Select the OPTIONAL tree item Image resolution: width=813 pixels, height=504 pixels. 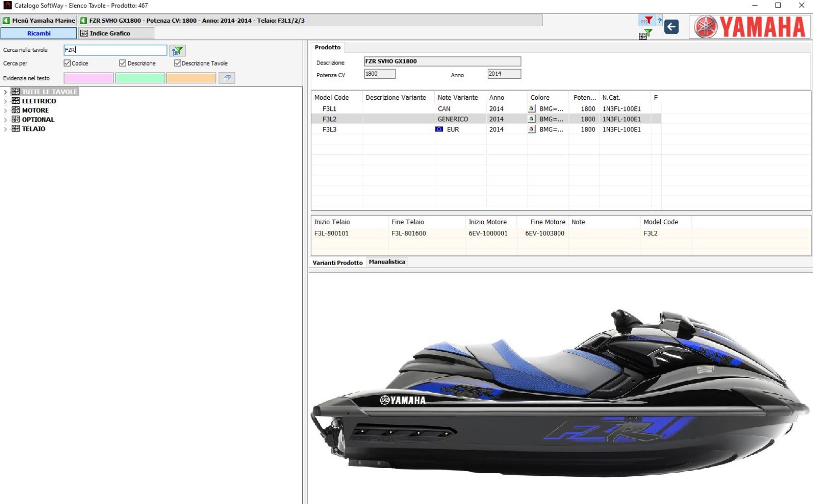38,119
